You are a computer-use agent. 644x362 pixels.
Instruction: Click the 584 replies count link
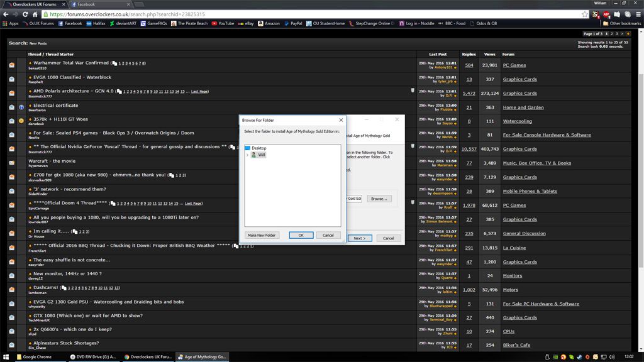469,65
